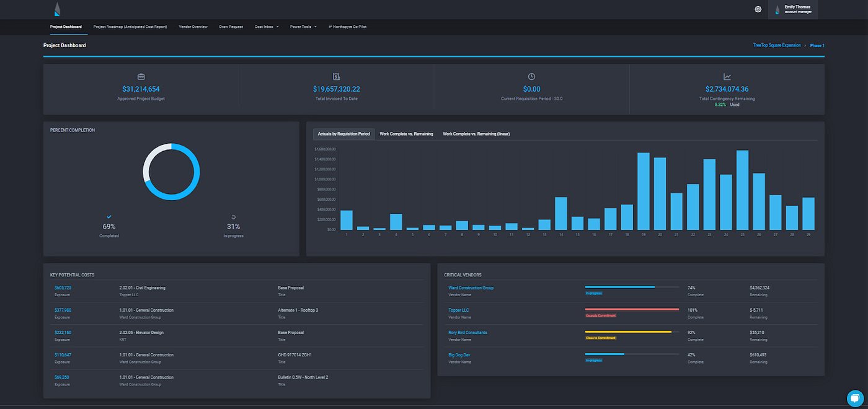The width and height of the screenshot is (868, 409).
Task: Click the TreeTop Square Expansion breadcrumb link
Action: point(777,46)
